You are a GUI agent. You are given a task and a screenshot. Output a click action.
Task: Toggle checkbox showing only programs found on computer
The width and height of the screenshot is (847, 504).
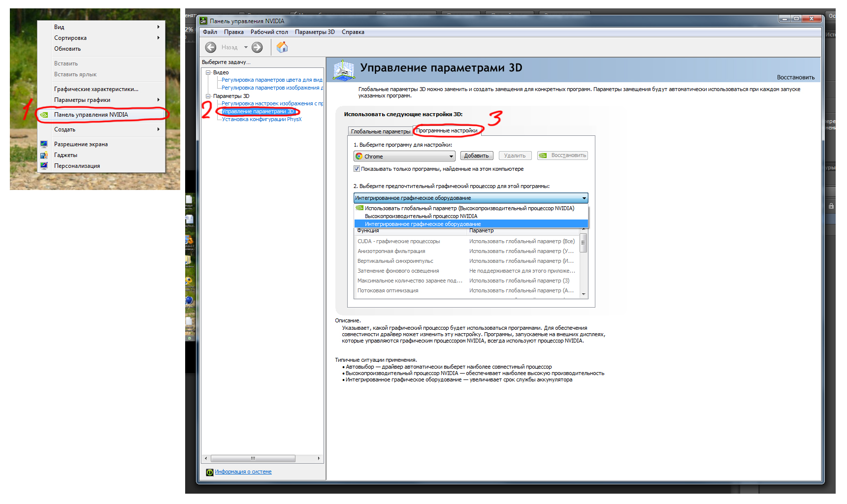pyautogui.click(x=357, y=169)
